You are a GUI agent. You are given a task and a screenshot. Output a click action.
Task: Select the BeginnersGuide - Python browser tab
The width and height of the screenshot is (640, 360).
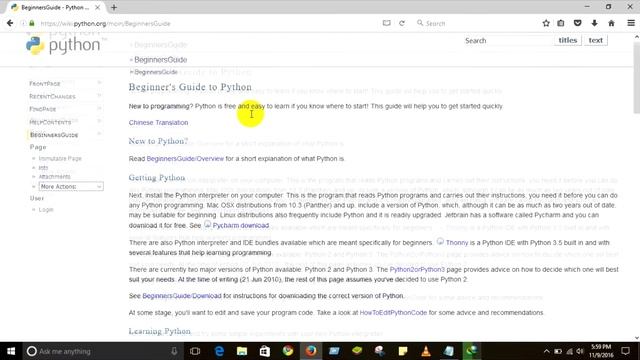56,7
